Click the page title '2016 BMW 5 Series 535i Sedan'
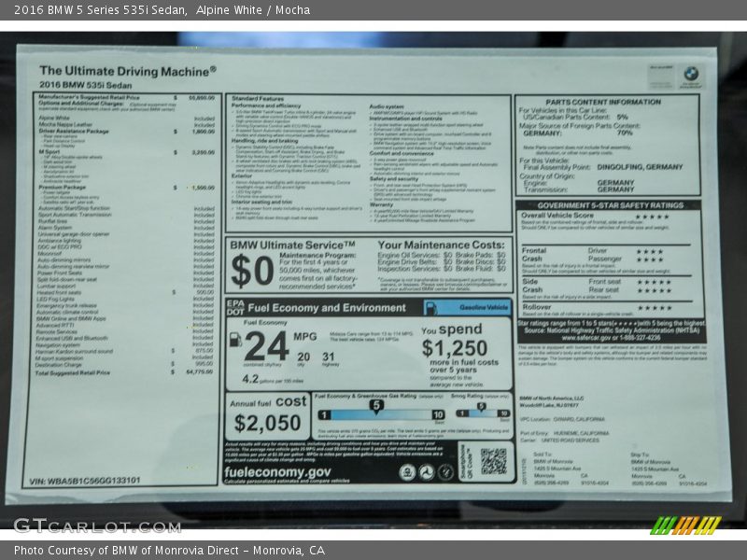The width and height of the screenshot is (747, 560). coord(100,10)
